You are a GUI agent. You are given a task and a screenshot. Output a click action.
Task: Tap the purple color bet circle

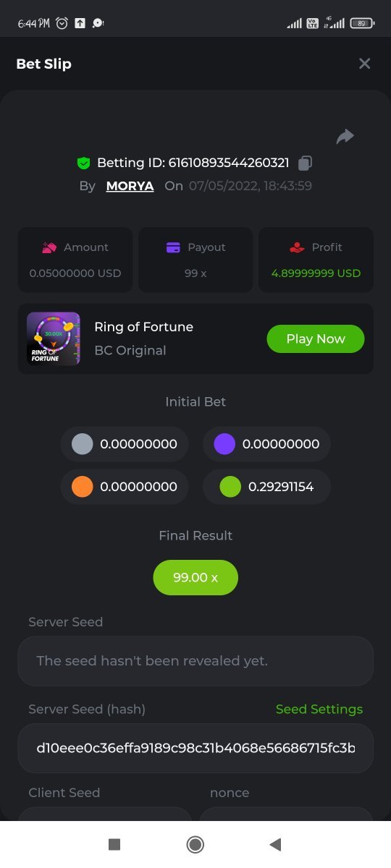[x=225, y=444]
